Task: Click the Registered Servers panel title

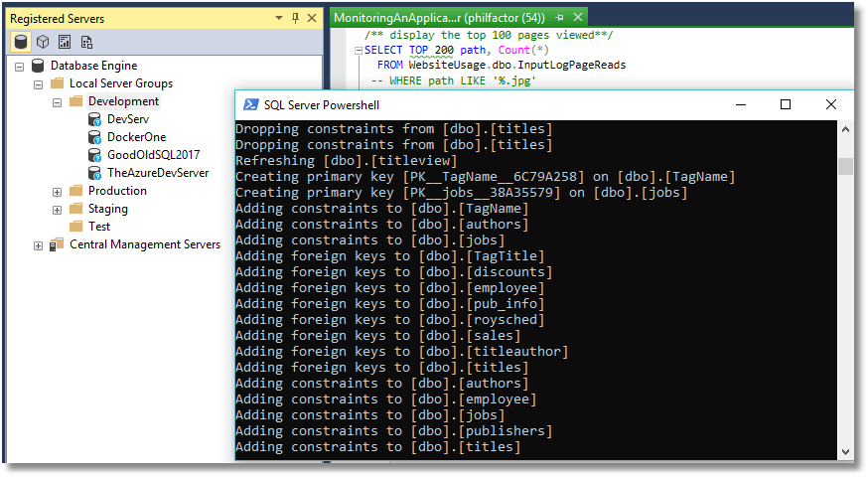Action: [x=57, y=19]
